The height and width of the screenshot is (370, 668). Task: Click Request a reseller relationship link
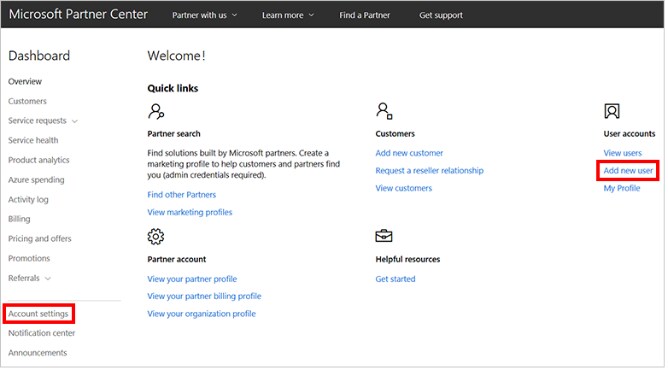coord(429,170)
